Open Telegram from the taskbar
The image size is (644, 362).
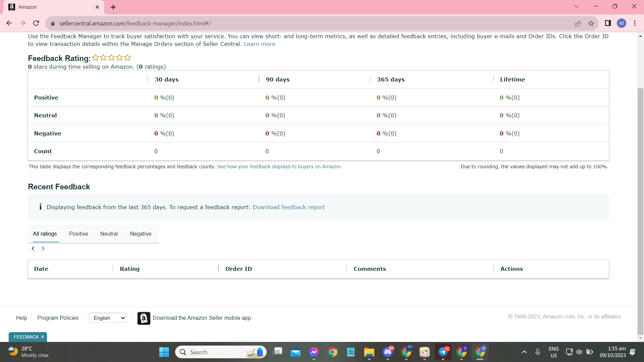(x=443, y=352)
